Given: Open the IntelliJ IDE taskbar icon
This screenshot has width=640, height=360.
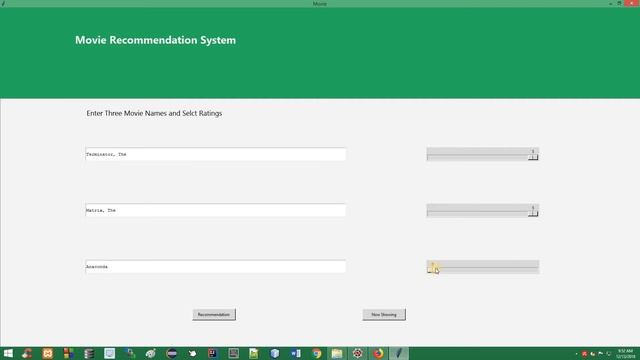Looking at the screenshot, I should (x=213, y=353).
